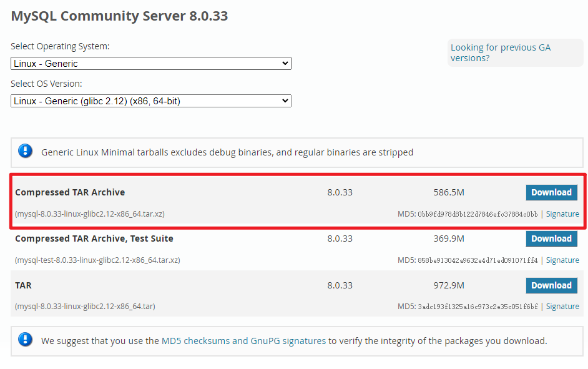Open Signature link for Compressed TAR Archive
Image resolution: width=588 pixels, height=369 pixels.
click(x=562, y=214)
